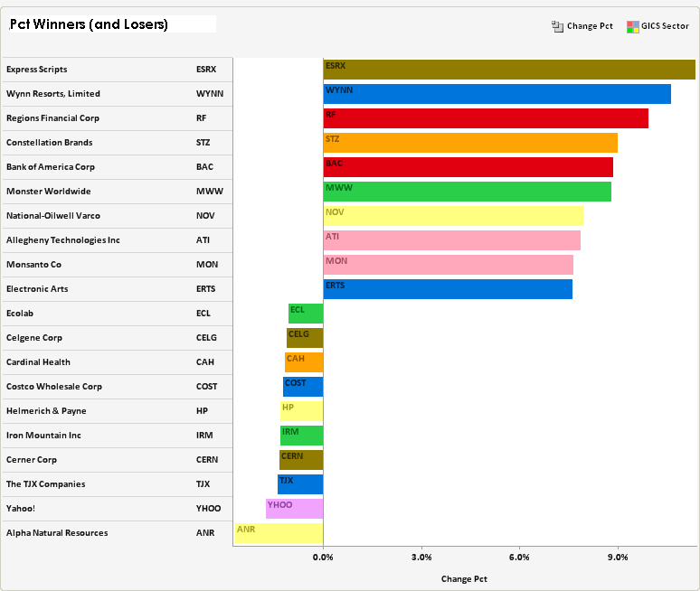Click the WYNN blue bar
Viewport: 700px width, 591px height.
497,94
